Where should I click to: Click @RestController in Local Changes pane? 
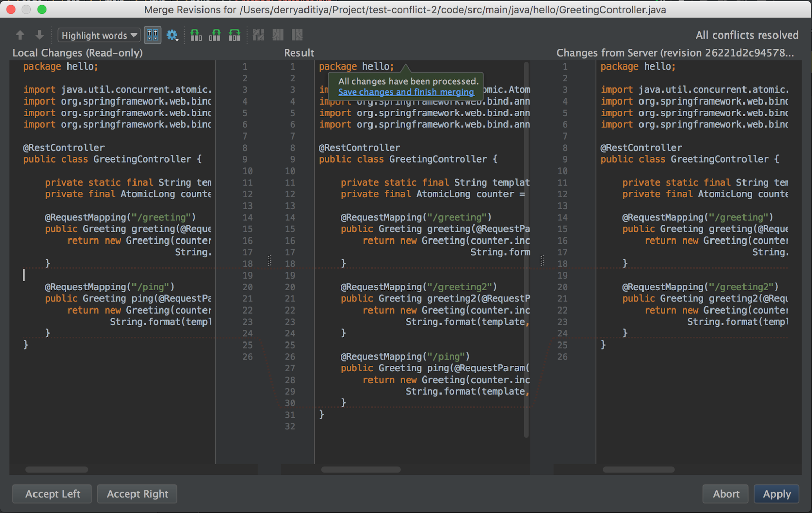(x=64, y=148)
